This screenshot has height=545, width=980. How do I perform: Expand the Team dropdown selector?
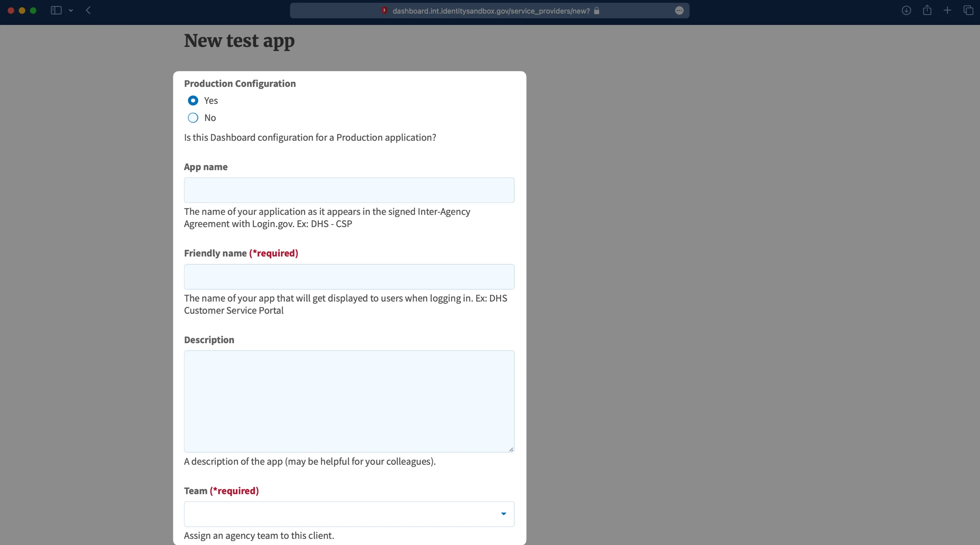(x=503, y=513)
